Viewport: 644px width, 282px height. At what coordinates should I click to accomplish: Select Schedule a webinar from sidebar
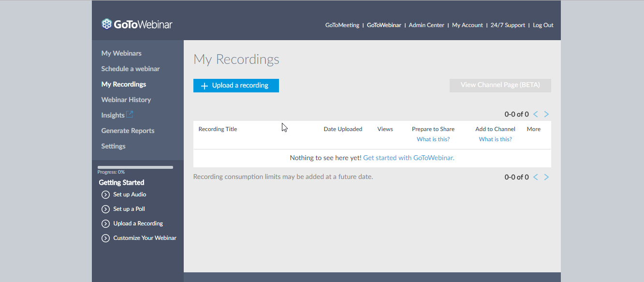pyautogui.click(x=130, y=69)
